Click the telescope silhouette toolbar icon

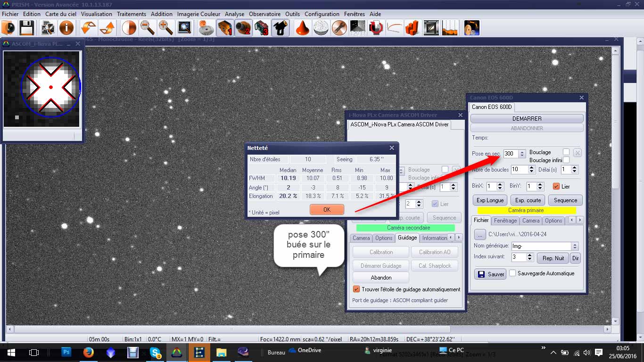[x=280, y=28]
